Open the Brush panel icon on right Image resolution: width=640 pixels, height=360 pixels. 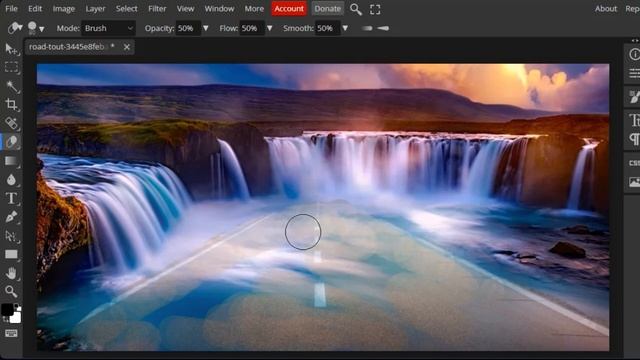(634, 97)
